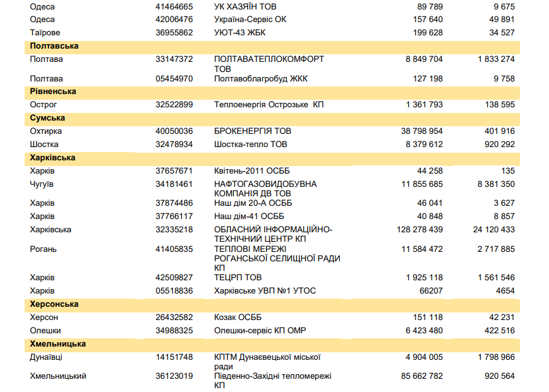This screenshot has width=549, height=392.
Task: Select code 33147372 in Полтава row
Action: pos(174,59)
